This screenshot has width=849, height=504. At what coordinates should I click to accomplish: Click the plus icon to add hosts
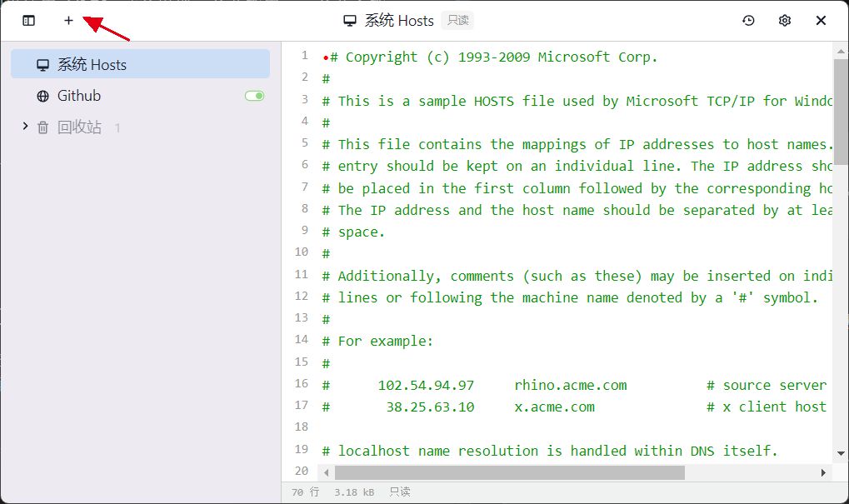pyautogui.click(x=68, y=21)
